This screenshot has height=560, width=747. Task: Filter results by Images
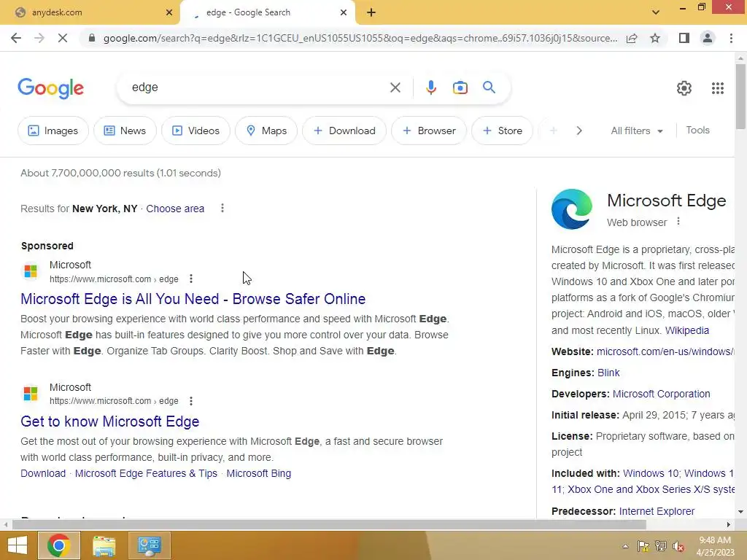pos(53,131)
